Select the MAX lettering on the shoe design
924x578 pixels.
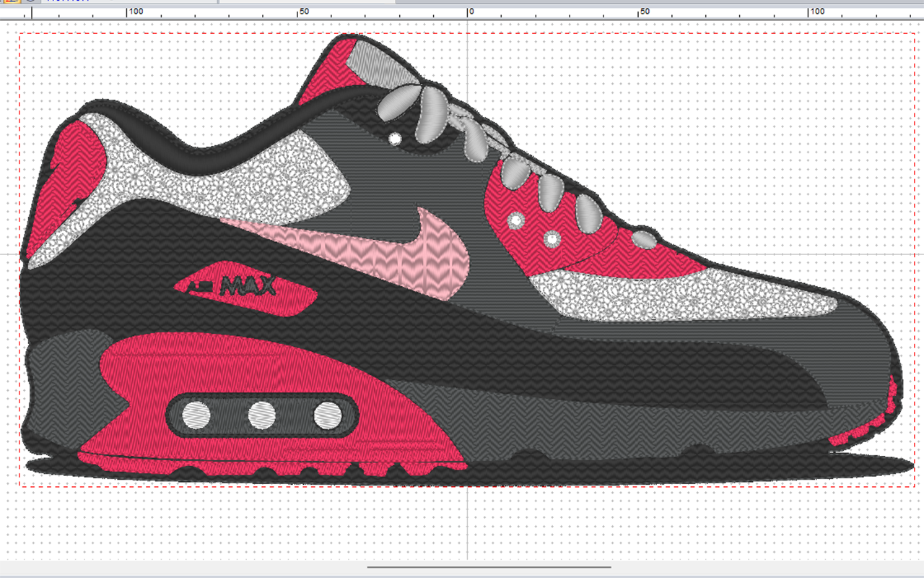(248, 287)
